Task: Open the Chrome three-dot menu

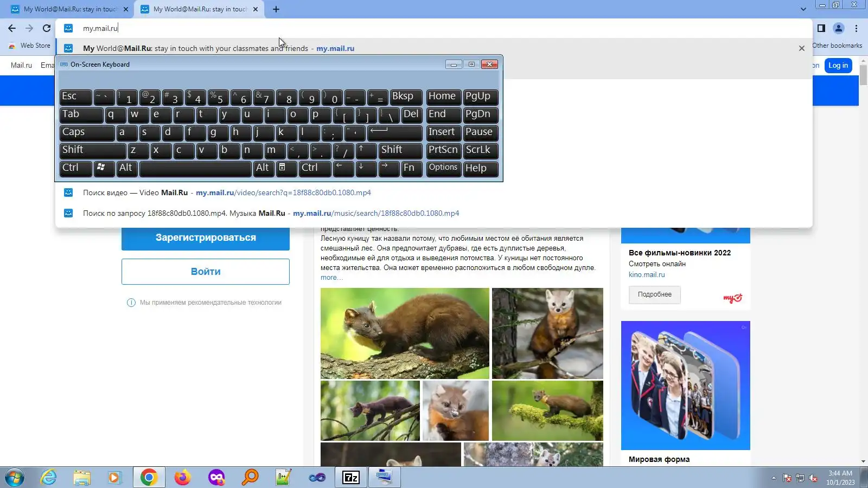Action: pyautogui.click(x=856, y=28)
